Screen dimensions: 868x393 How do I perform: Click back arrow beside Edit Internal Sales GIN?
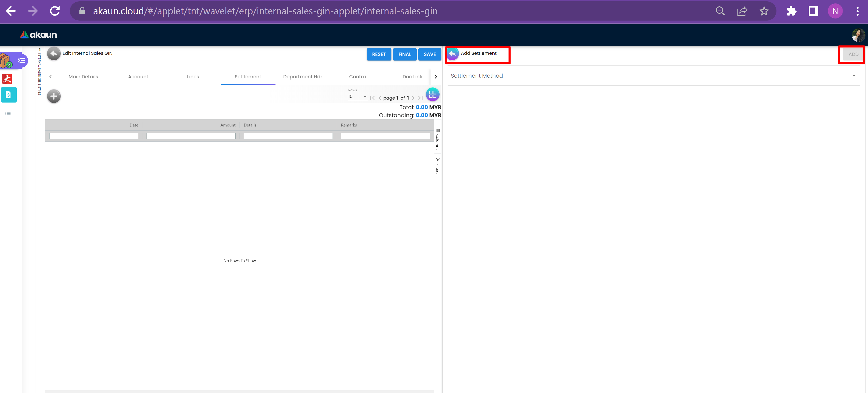coord(54,54)
